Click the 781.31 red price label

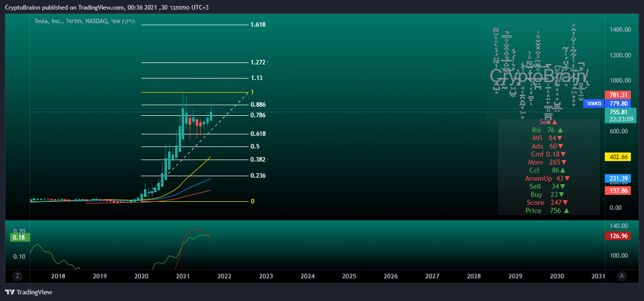coord(617,95)
